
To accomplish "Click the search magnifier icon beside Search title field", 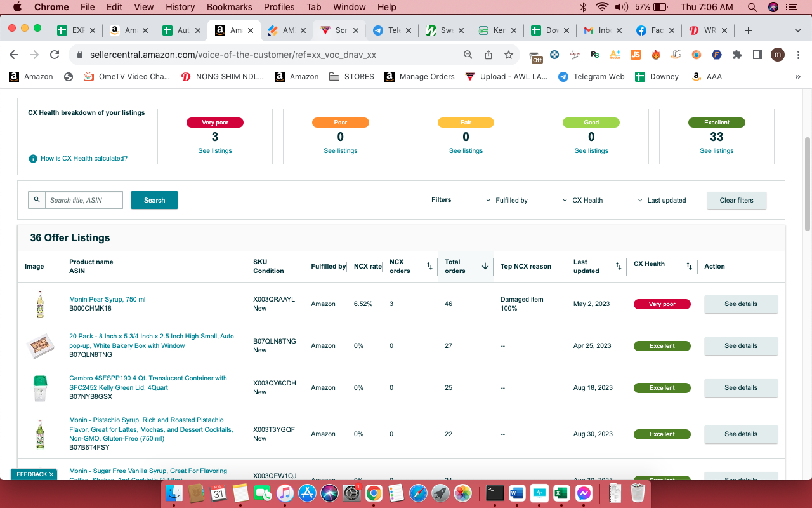I will coord(37,200).
